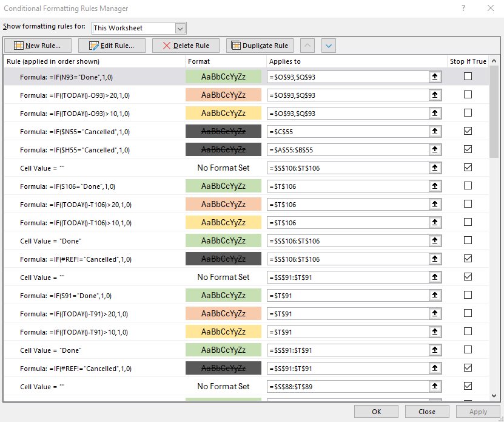Open the Show formatting rules for dropdown
The width and height of the screenshot is (504, 422).
tap(180, 28)
